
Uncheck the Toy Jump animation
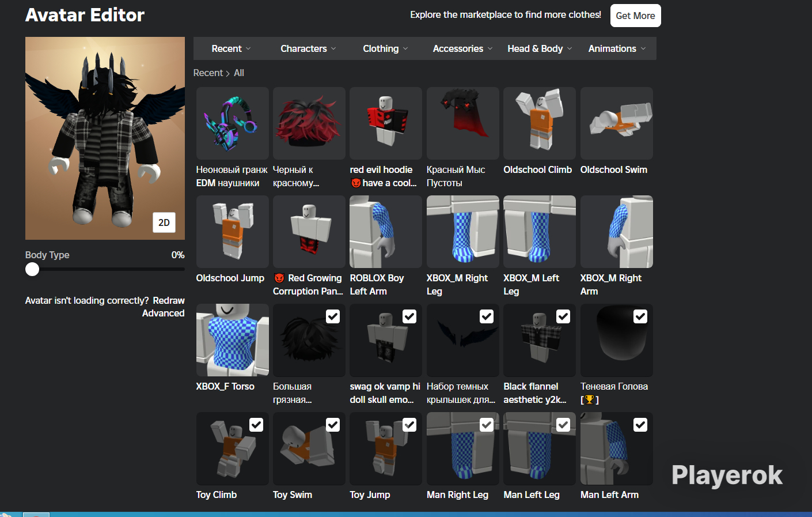pos(409,425)
